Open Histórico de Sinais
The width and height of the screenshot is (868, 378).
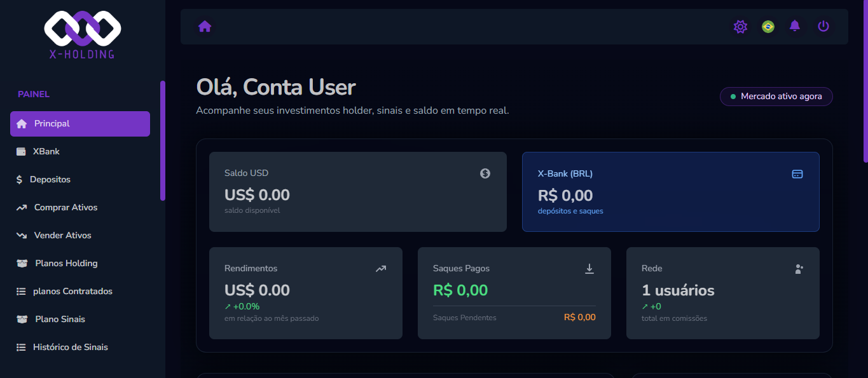click(x=70, y=347)
